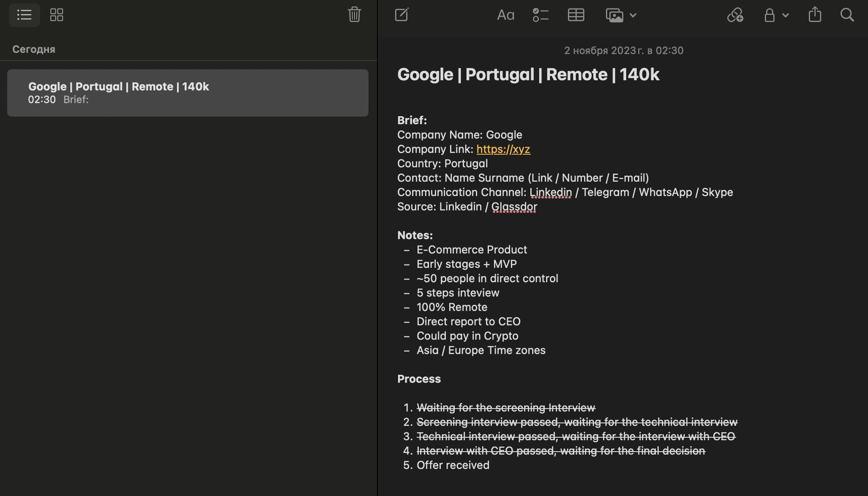
Task: Click ~50 people in direct control
Action: point(487,278)
